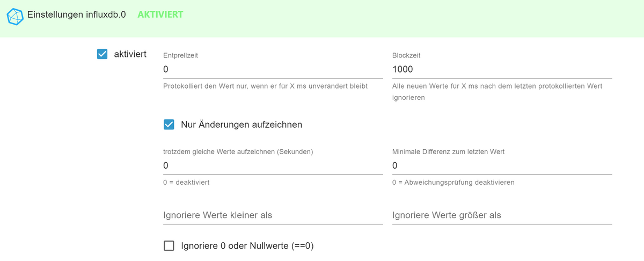Focus the Entprellzeit input field
Viewport: 644px width, 261px height.
[273, 69]
